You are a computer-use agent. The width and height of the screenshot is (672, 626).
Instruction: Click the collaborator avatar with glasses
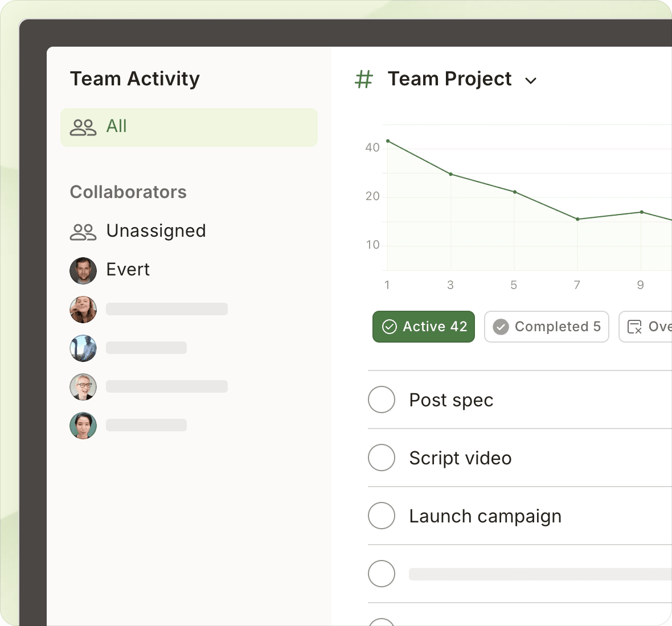click(83, 387)
